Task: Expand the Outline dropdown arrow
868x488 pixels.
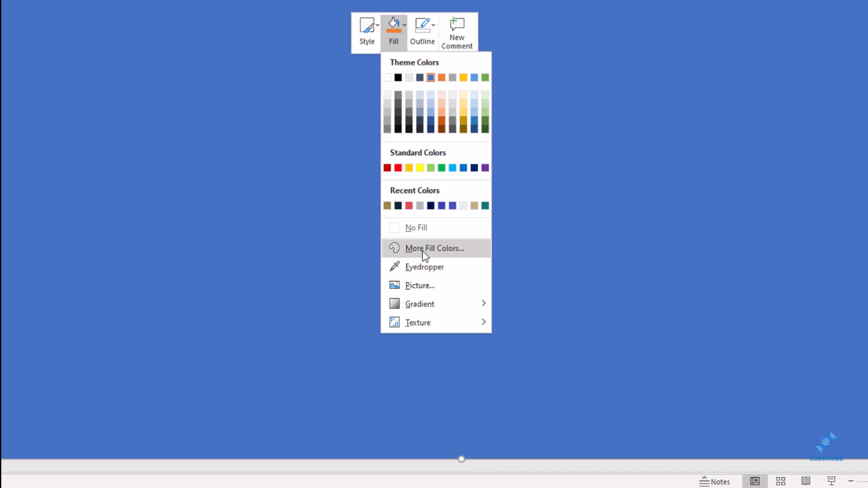Action: (x=433, y=25)
